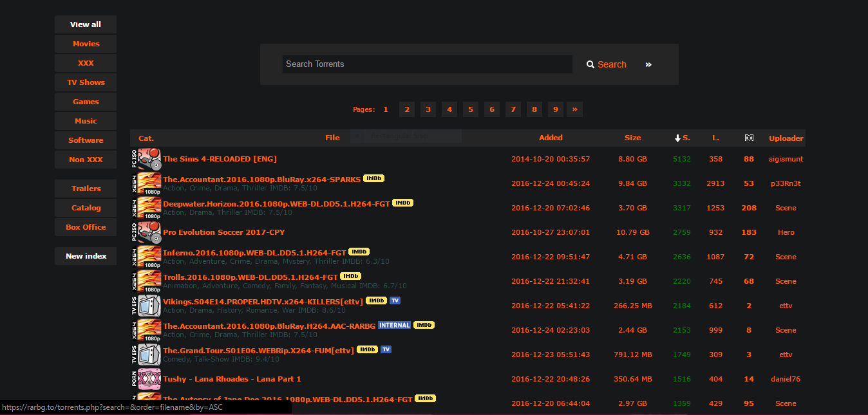Sort by Added column header
Image resolution: width=868 pixels, height=415 pixels.
click(551, 138)
